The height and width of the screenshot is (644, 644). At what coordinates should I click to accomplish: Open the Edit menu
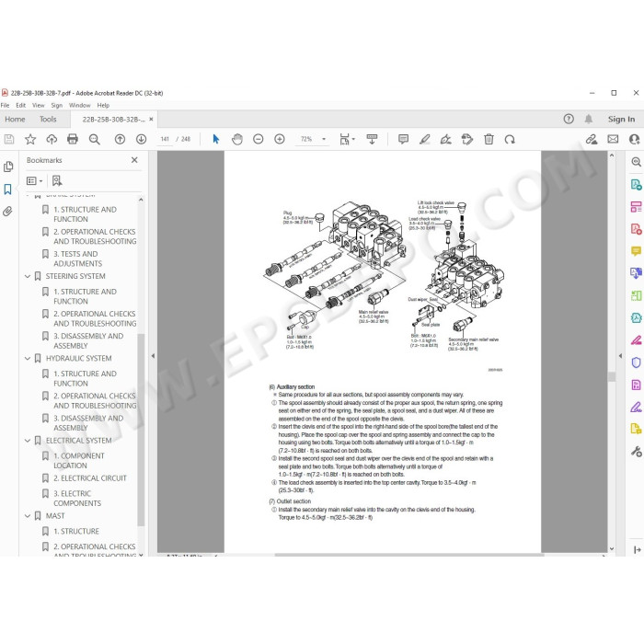(x=20, y=105)
